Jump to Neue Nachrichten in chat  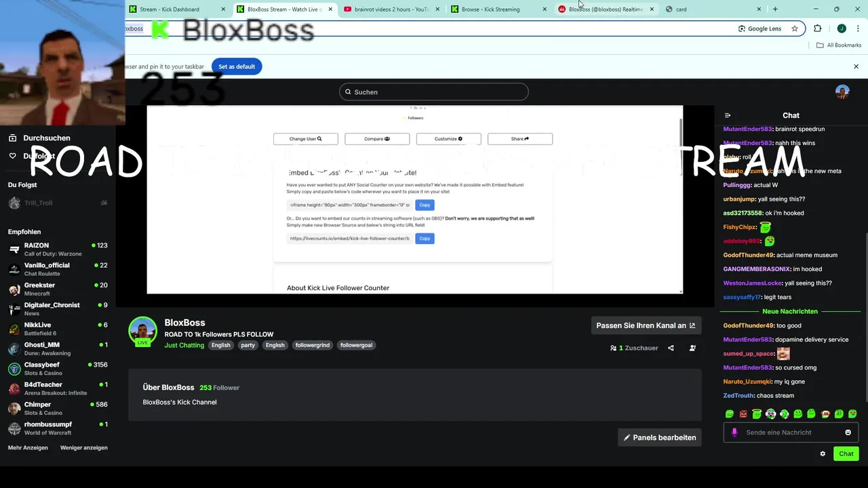790,311
